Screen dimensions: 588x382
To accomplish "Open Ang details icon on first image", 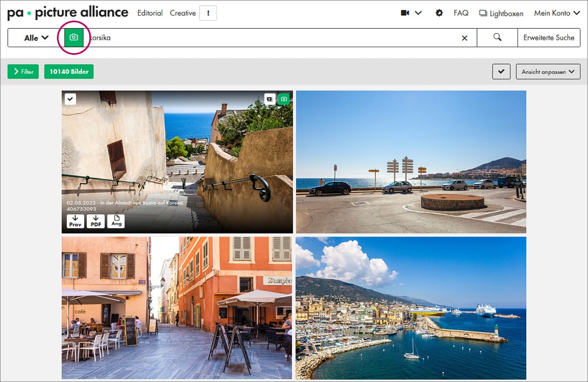I will (x=116, y=221).
